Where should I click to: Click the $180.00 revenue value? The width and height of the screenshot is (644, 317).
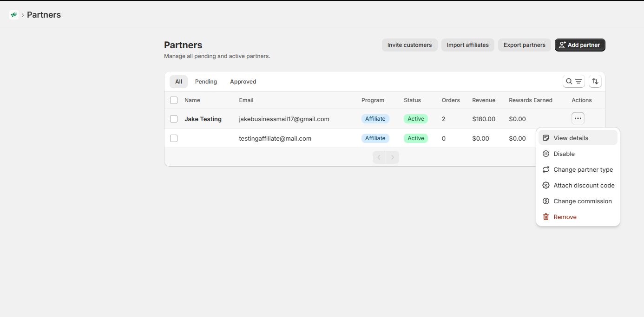(484, 119)
